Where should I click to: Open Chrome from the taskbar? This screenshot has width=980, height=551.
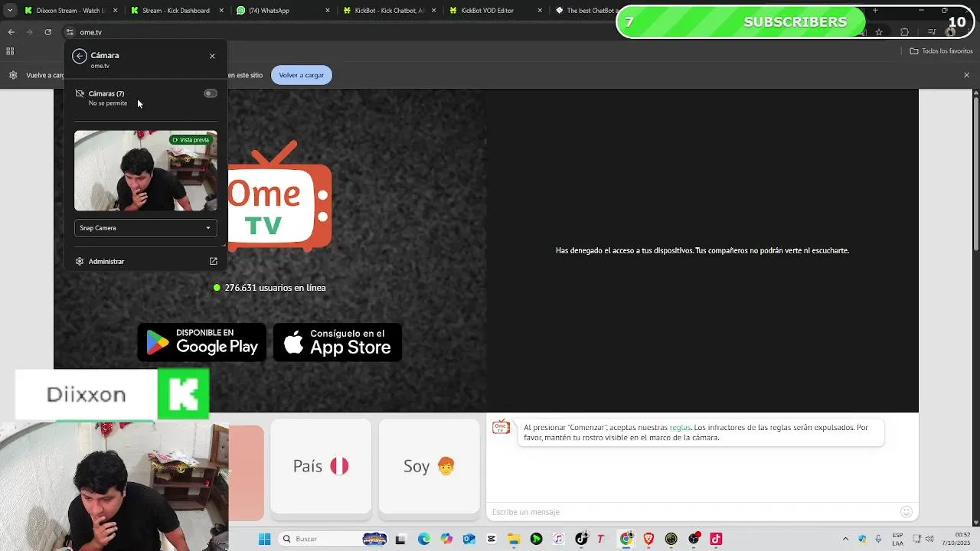tap(626, 539)
